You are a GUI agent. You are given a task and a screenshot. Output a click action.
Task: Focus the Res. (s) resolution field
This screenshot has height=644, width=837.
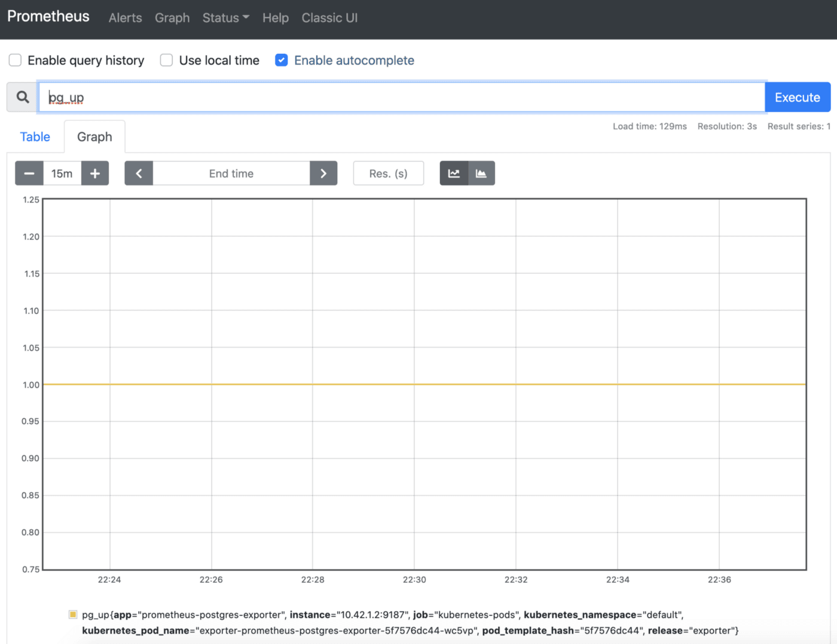click(388, 173)
